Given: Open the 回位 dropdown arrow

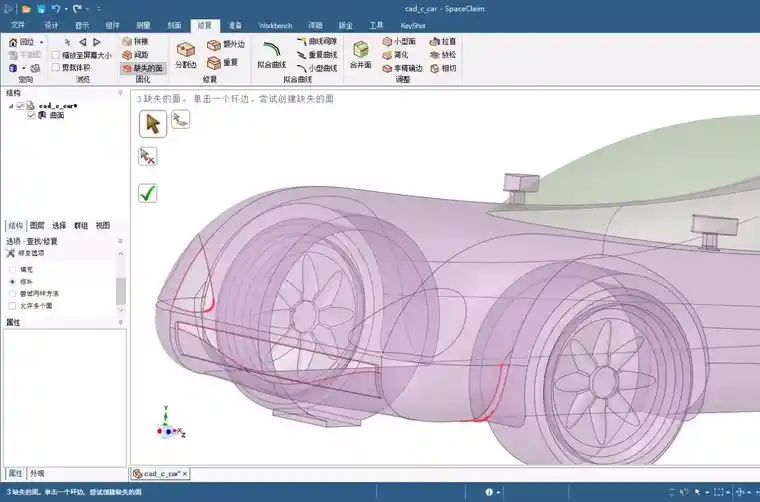Looking at the screenshot, I should click(42, 42).
